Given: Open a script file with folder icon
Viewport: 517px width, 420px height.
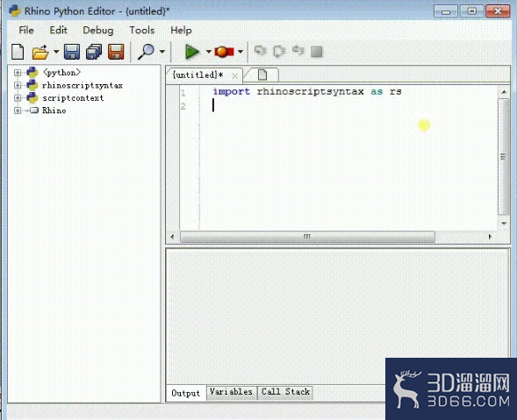Looking at the screenshot, I should click(x=39, y=52).
